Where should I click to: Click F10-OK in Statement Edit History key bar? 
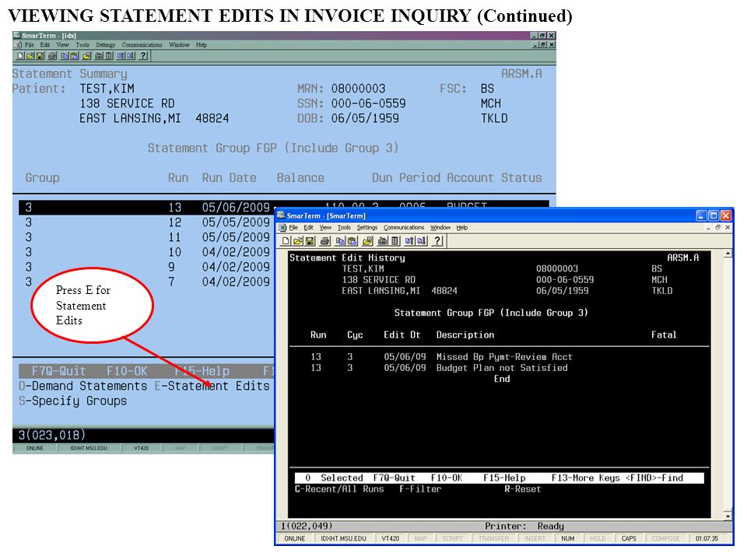(x=447, y=478)
